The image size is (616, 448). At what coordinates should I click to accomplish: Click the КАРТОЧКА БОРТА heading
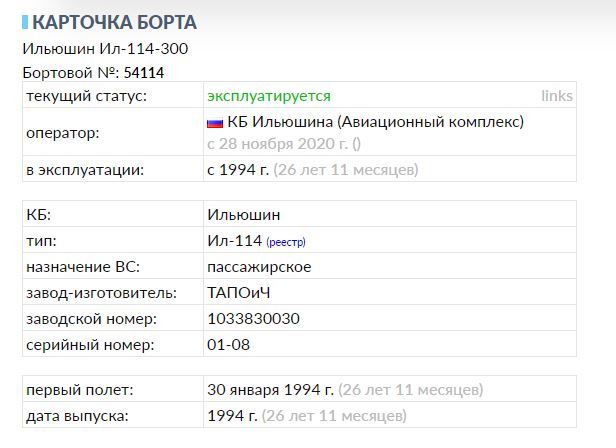point(114,22)
